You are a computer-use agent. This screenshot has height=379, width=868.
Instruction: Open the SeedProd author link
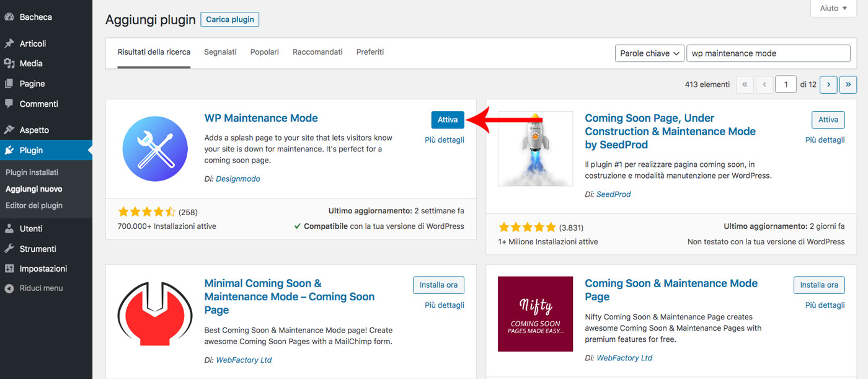(x=614, y=194)
